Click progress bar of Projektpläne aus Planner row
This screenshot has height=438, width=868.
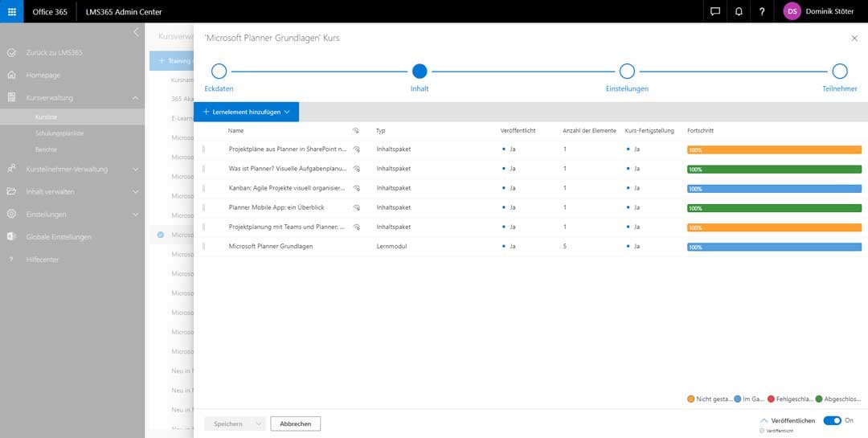pyautogui.click(x=775, y=149)
